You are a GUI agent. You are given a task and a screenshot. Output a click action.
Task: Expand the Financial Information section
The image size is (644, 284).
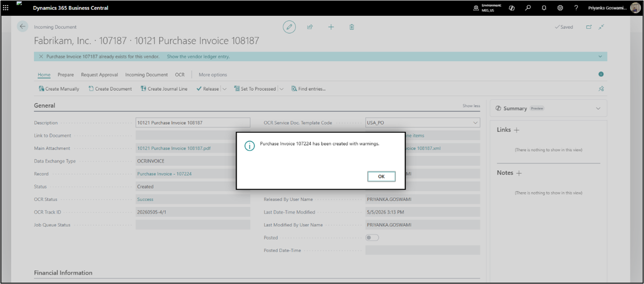pyautogui.click(x=63, y=273)
